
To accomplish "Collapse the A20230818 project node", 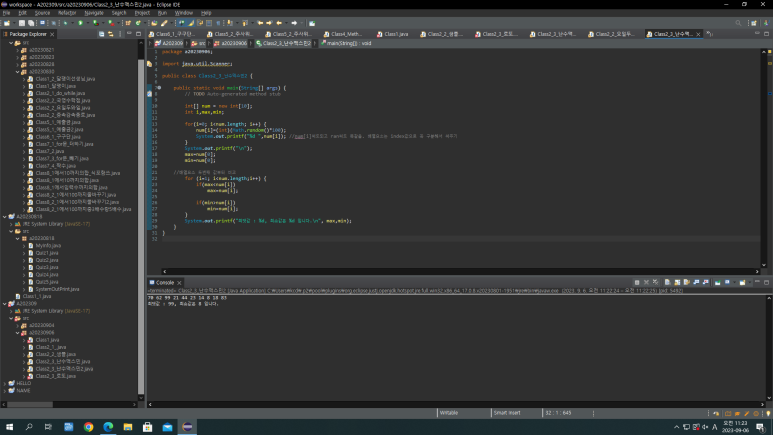I will [5, 217].
